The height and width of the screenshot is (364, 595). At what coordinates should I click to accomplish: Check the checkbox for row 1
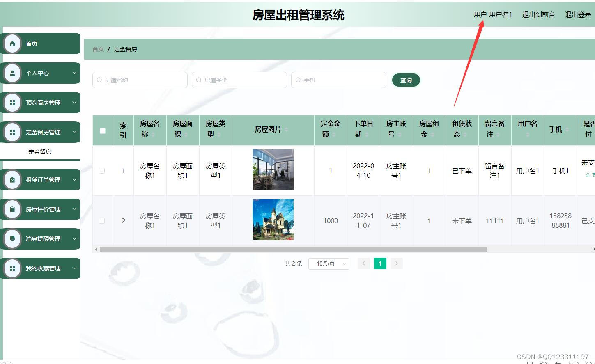(x=102, y=171)
